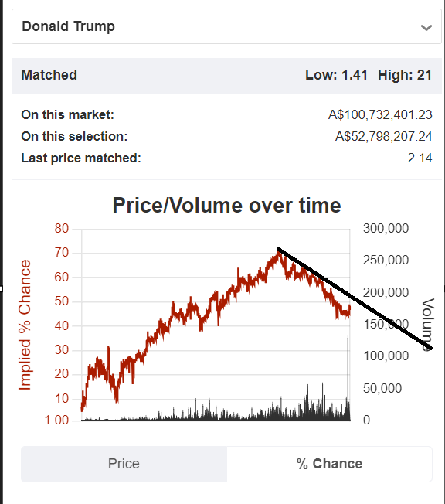Click the last price matched value 2.14
This screenshot has width=445, height=504.
[x=420, y=158]
